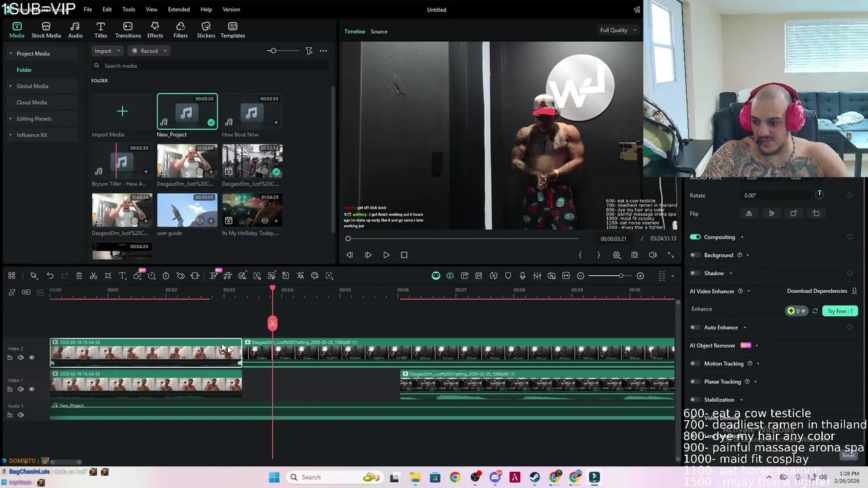
Task: Split clip with the scissors icon
Action: coord(94,276)
